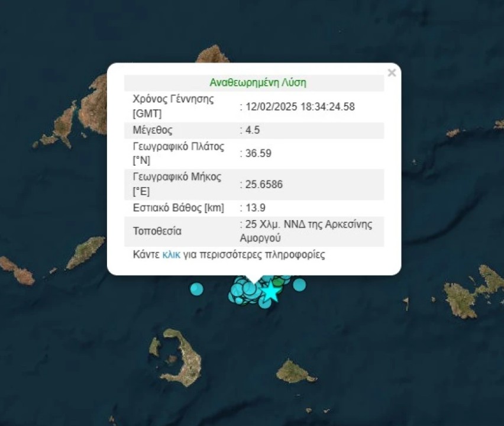Click the small Anafi island southeast of Santorini

point(295,372)
